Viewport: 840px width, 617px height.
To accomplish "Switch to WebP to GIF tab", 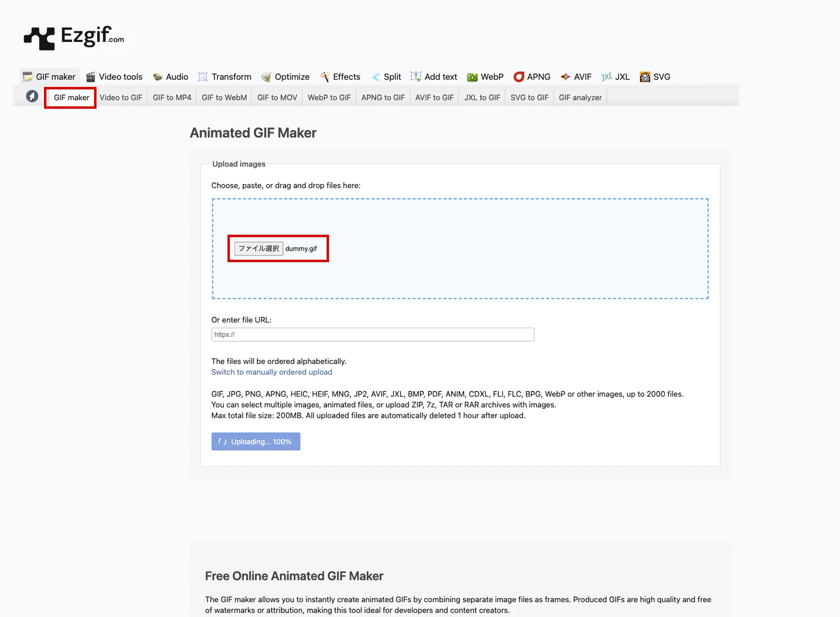I will (329, 98).
